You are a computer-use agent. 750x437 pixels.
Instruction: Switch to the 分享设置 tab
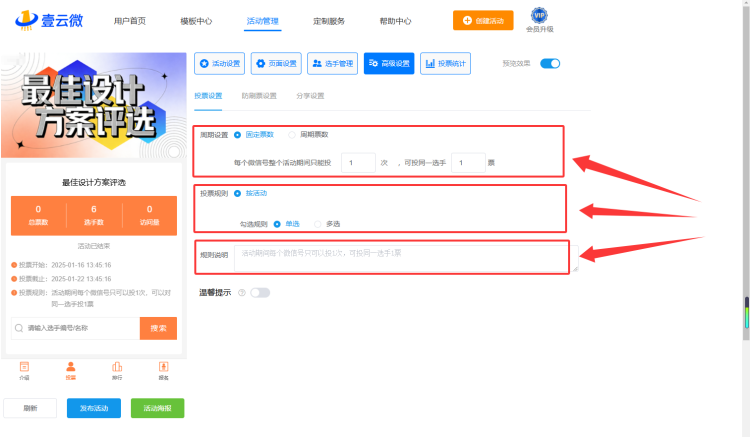(310, 96)
